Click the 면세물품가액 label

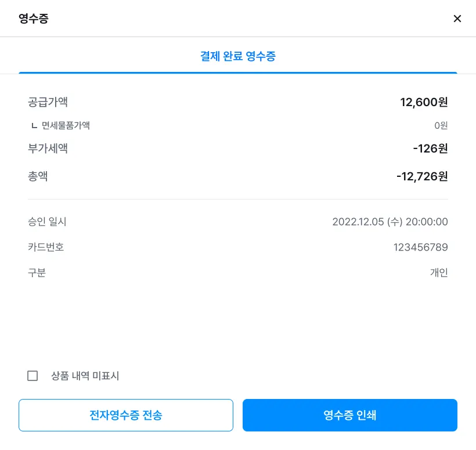(x=66, y=125)
